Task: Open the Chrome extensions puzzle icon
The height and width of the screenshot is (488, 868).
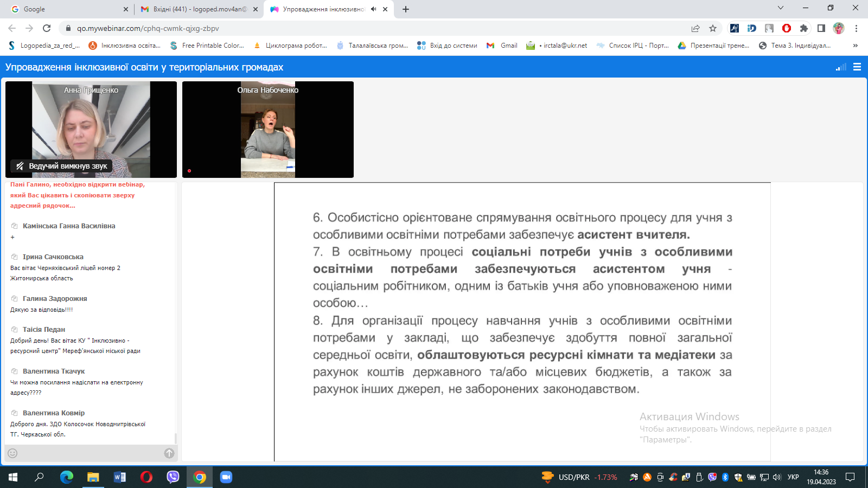Action: (804, 28)
